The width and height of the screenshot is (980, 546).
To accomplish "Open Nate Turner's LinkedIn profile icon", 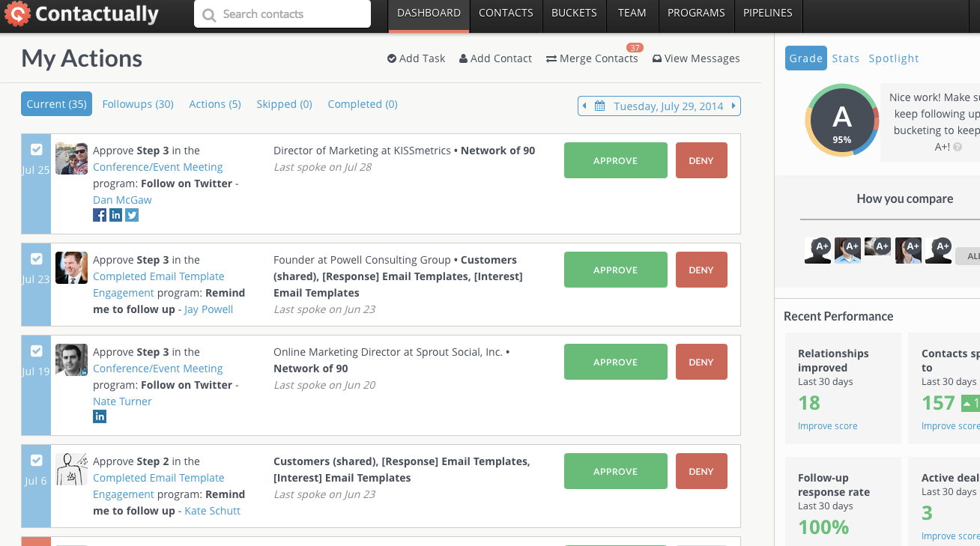I will [100, 416].
